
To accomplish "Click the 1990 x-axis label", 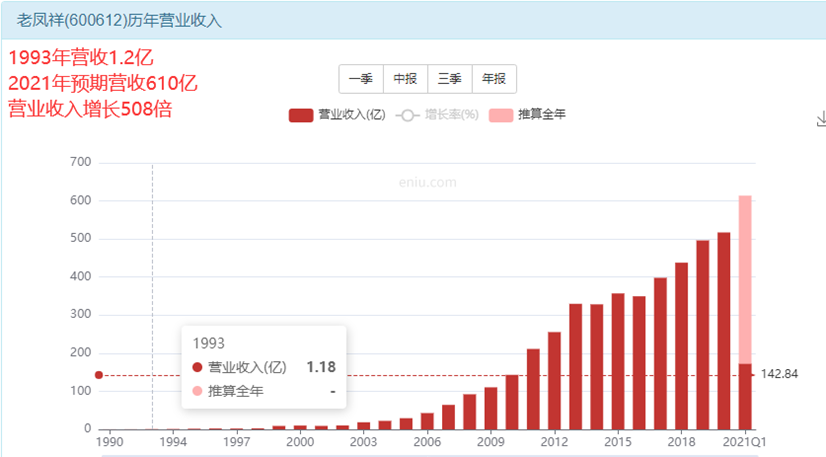I will tap(110, 442).
